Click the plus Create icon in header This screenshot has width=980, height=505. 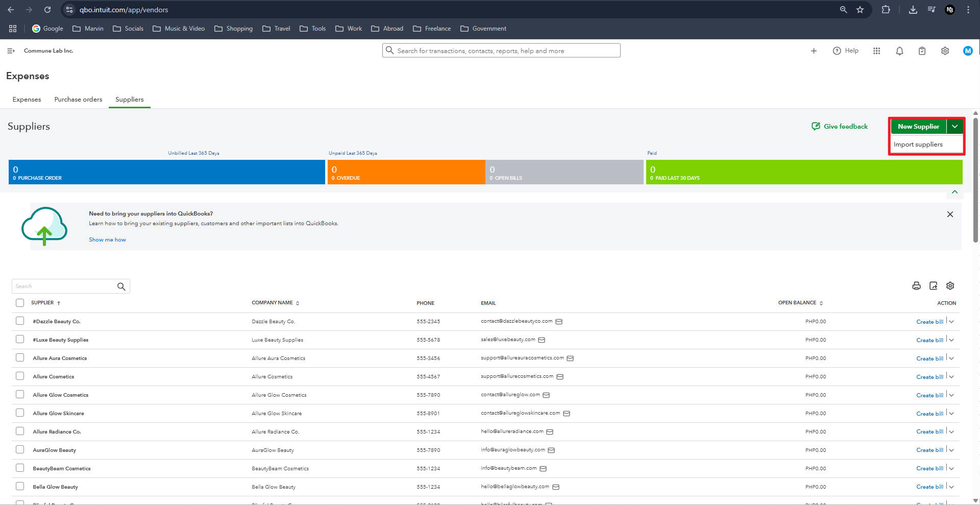(x=814, y=51)
